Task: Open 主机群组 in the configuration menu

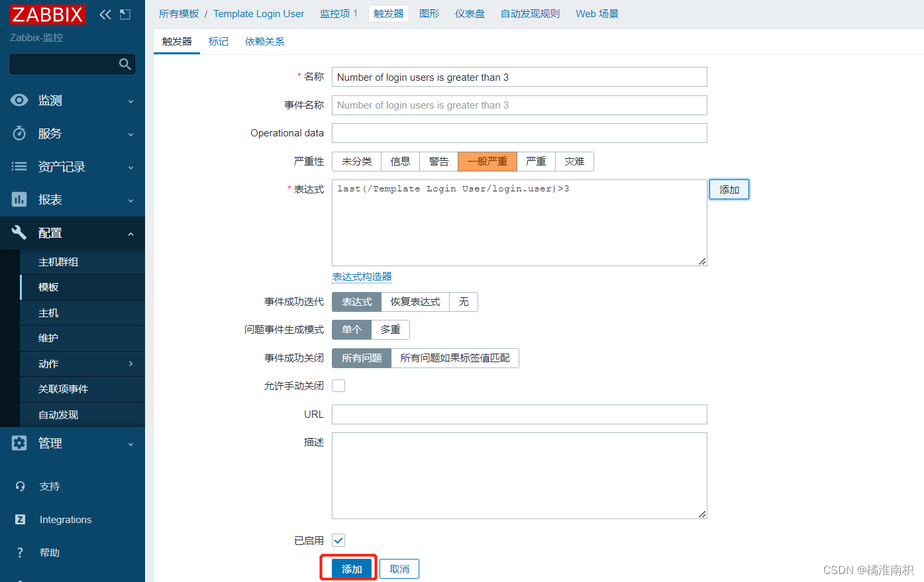Action: pos(82,262)
